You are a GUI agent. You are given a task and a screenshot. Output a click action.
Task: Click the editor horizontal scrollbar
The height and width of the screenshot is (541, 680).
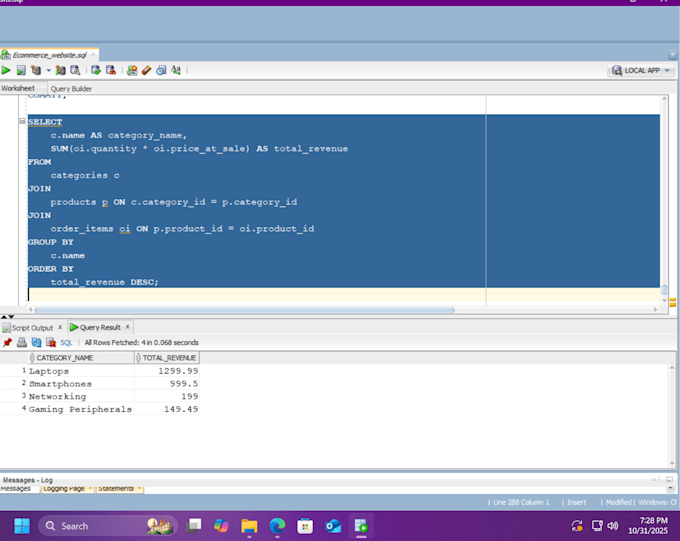(245, 310)
